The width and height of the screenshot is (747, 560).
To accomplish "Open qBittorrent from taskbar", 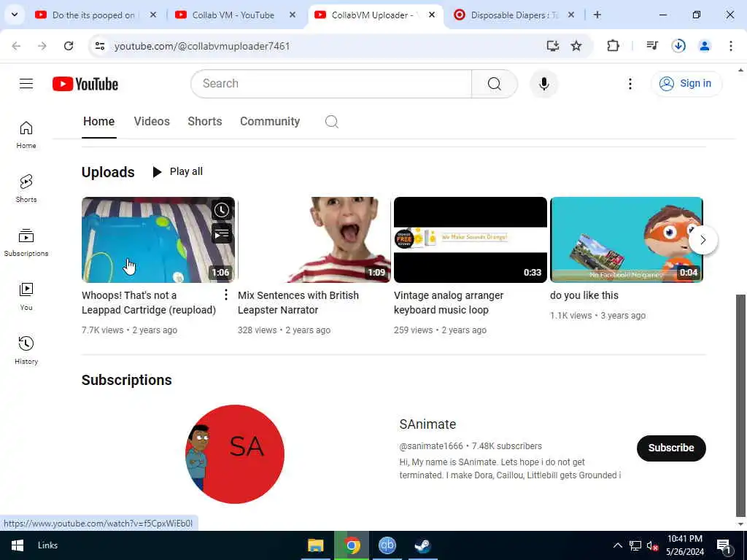I will tap(387, 545).
